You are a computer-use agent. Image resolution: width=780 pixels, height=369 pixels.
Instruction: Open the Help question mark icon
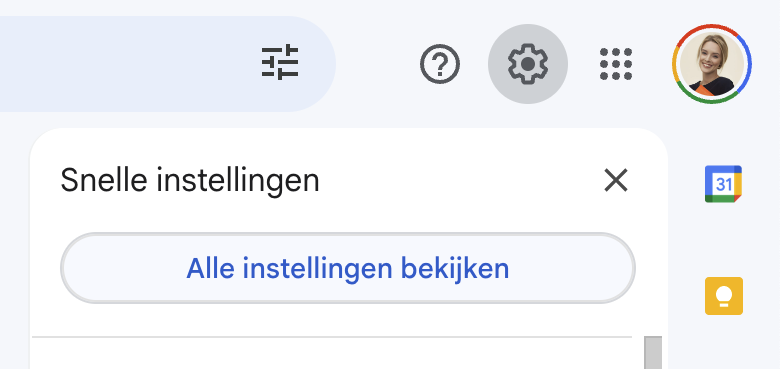tap(440, 64)
